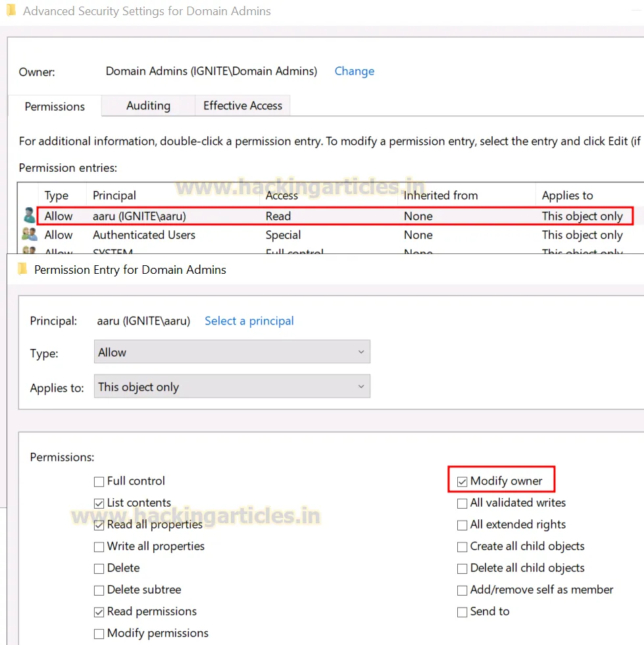Viewport: 644px width, 645px height.
Task: Uncheck the Read permissions checkbox
Action: coord(99,611)
